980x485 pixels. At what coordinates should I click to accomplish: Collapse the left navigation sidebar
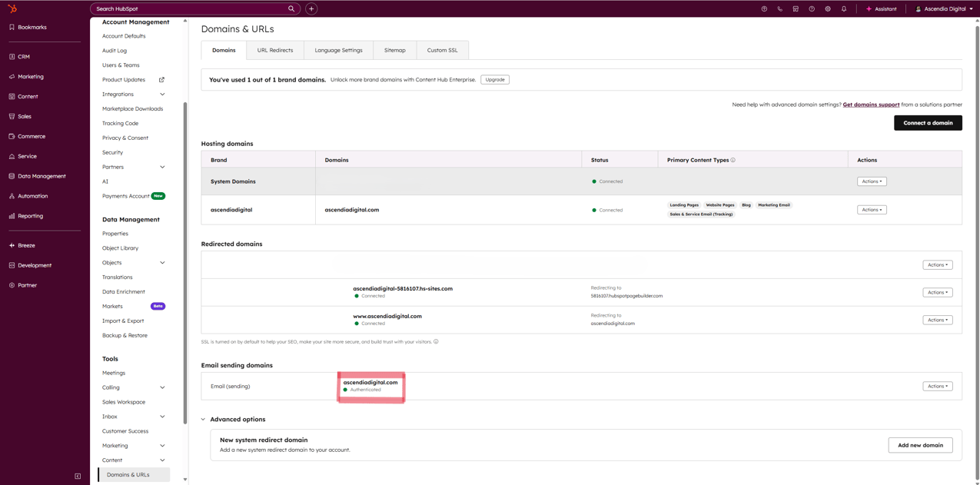78,477
